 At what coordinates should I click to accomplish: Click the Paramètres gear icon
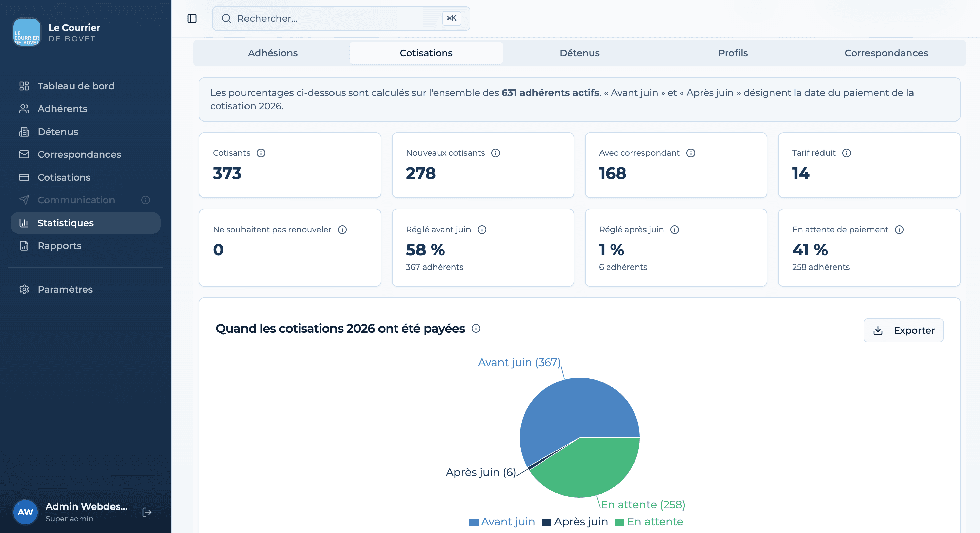point(24,289)
